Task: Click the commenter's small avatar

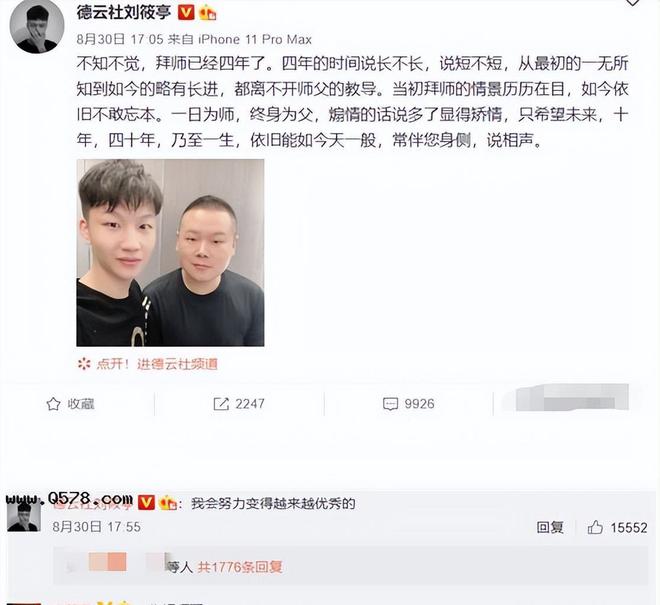Action: pyautogui.click(x=24, y=516)
